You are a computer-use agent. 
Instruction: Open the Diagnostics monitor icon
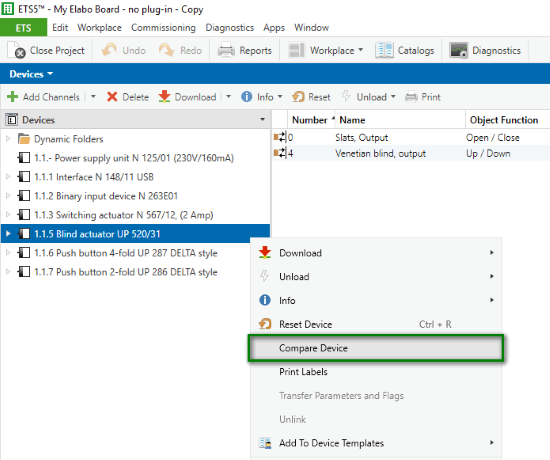pos(458,50)
